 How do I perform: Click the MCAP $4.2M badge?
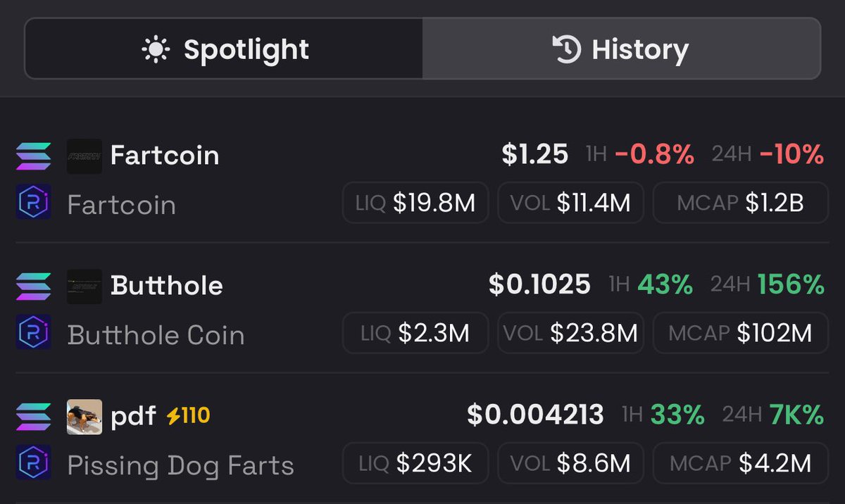741,463
